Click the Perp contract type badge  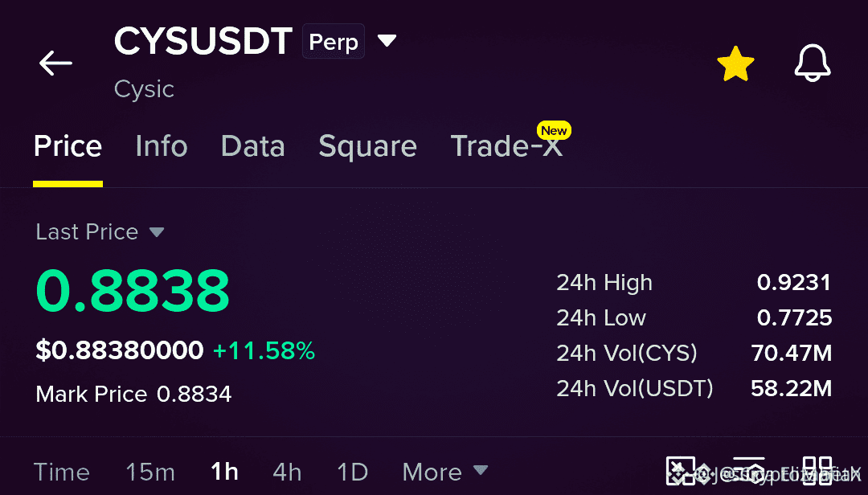coord(334,42)
